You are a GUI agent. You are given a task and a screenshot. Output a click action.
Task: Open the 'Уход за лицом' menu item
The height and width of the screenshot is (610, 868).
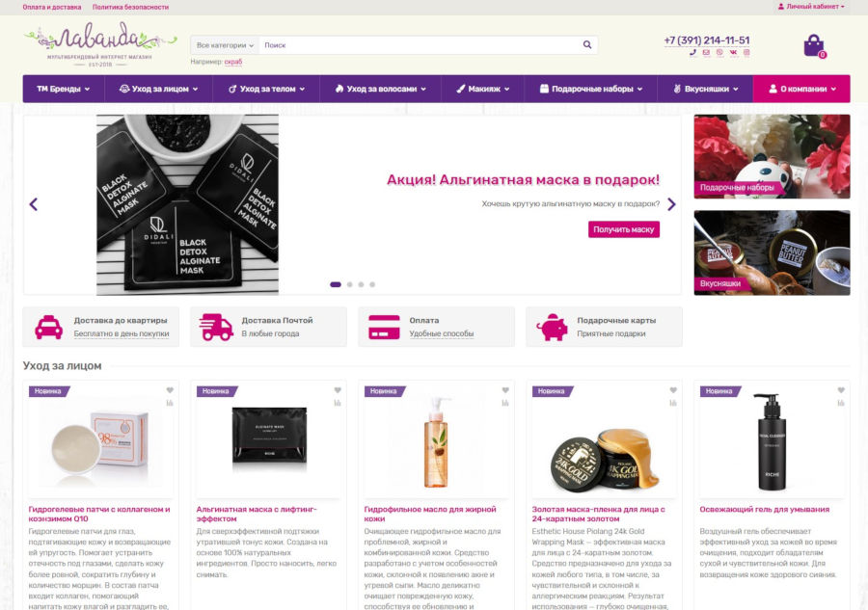point(158,89)
